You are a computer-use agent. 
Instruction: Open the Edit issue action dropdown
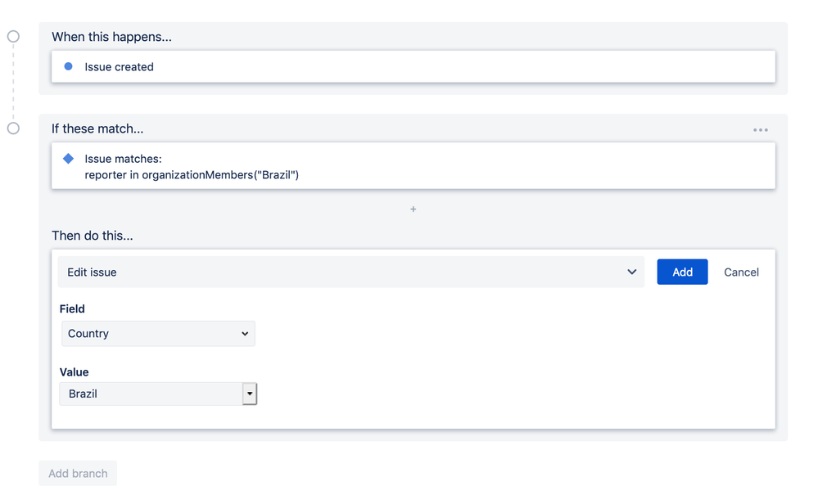point(350,271)
